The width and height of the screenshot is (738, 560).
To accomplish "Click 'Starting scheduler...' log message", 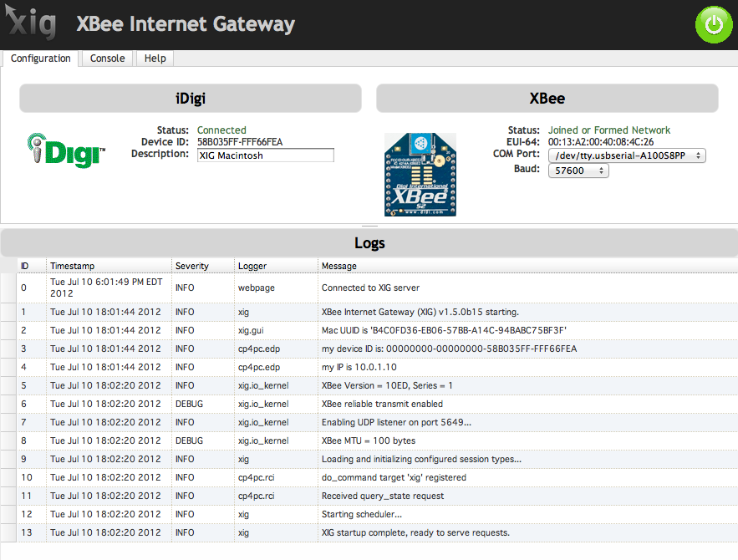I will point(361,514).
